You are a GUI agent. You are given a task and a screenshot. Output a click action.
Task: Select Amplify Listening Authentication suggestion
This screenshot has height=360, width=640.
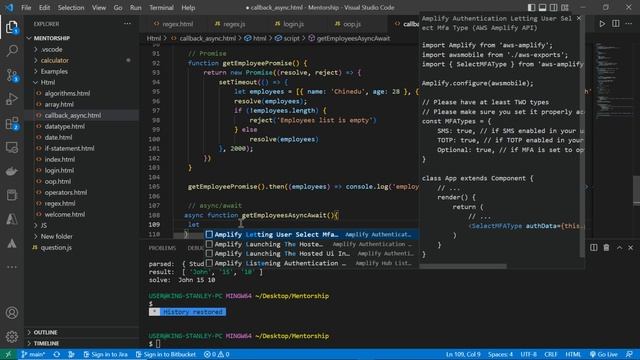point(311,263)
